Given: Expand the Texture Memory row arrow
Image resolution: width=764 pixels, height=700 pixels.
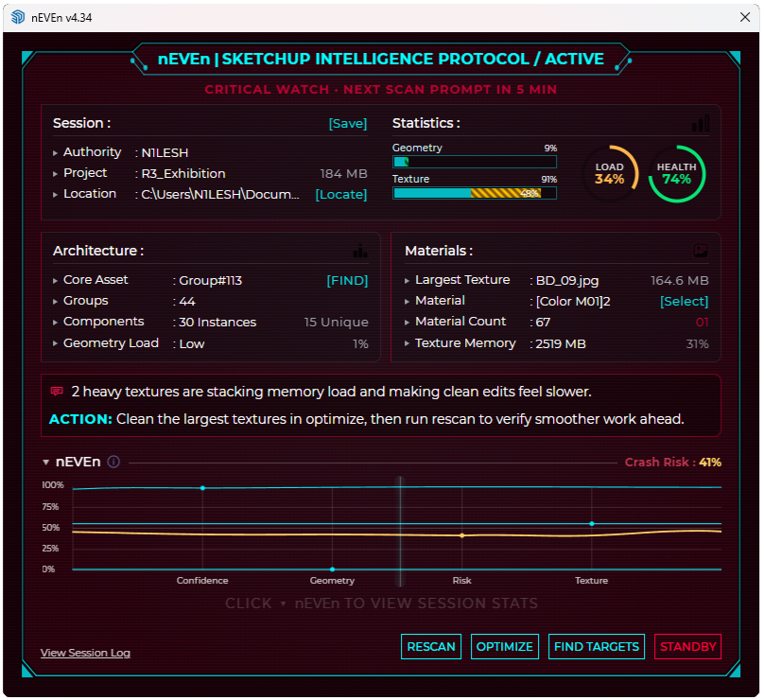Looking at the screenshot, I should (407, 343).
